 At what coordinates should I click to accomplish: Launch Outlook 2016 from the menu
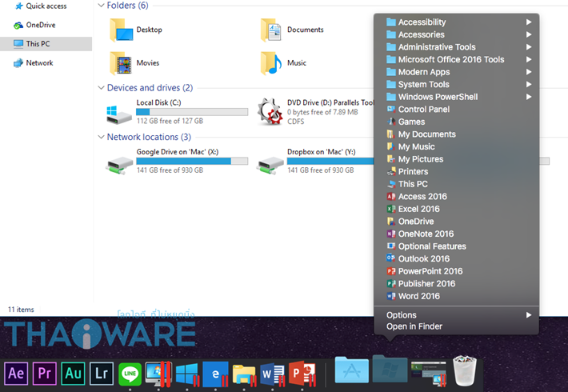pyautogui.click(x=457, y=258)
